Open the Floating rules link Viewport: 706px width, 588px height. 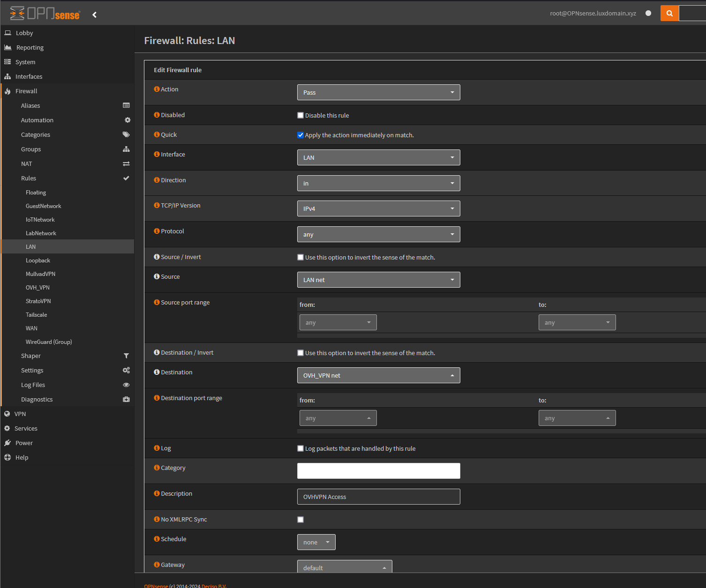(x=36, y=193)
